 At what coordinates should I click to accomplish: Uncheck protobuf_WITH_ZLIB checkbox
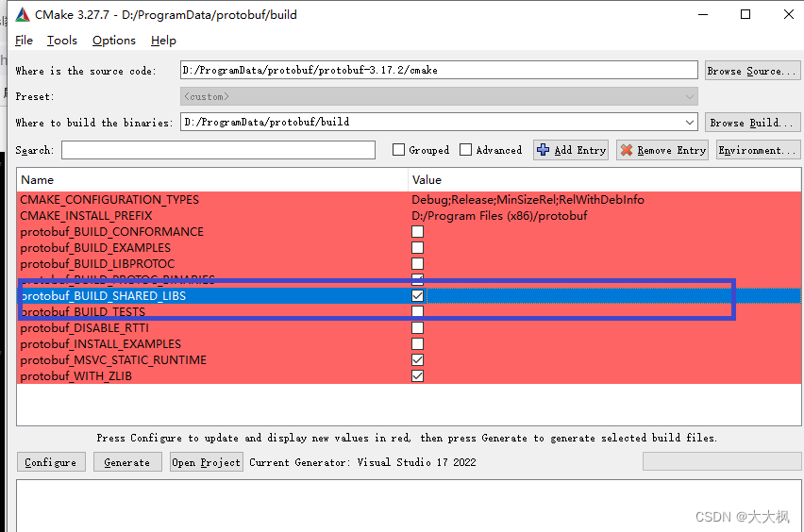pos(417,375)
